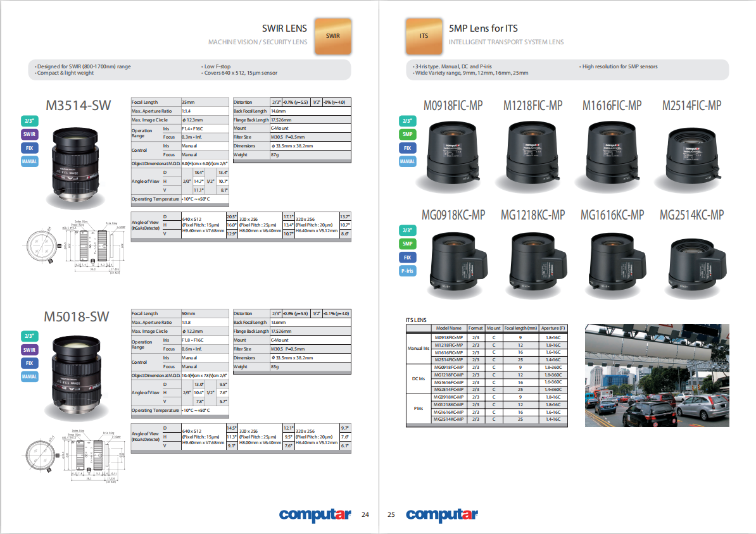The width and height of the screenshot is (756, 534).
Task: Open the M3514-SW dimensional line drawing
Action: (74, 247)
